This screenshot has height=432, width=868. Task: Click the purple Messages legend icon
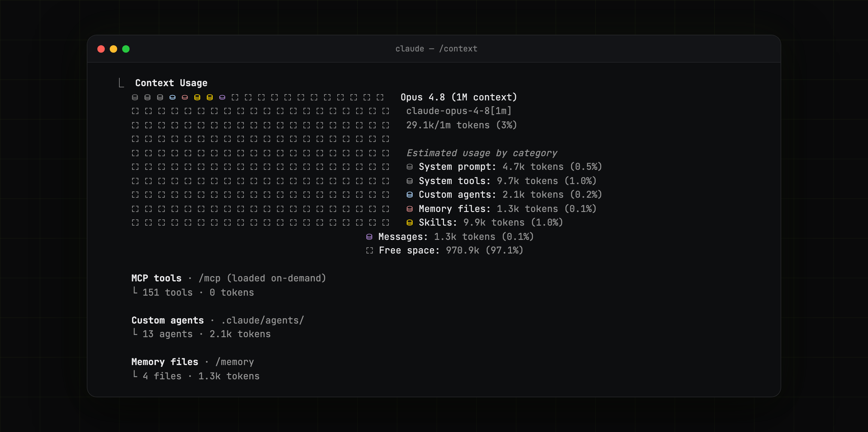pos(369,237)
